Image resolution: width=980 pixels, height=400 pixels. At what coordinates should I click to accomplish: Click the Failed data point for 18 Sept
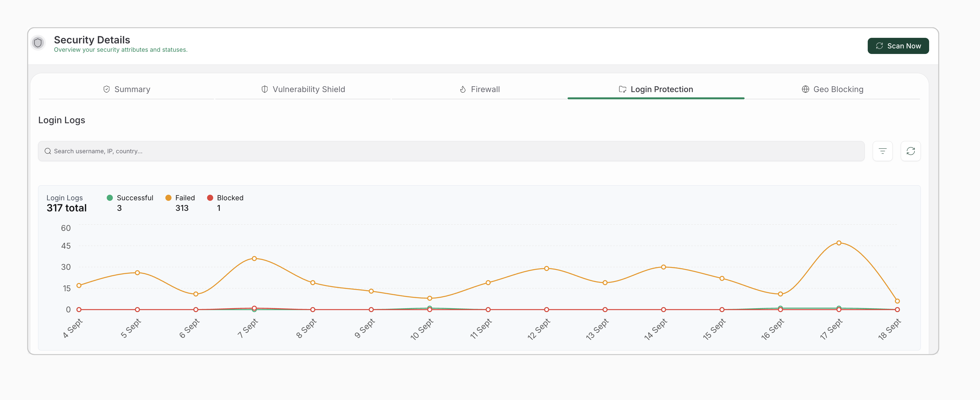tap(897, 301)
